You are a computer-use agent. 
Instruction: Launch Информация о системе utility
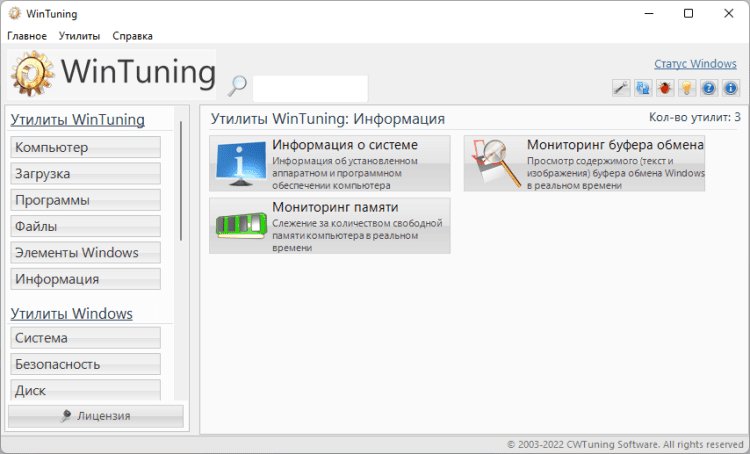pyautogui.click(x=330, y=163)
